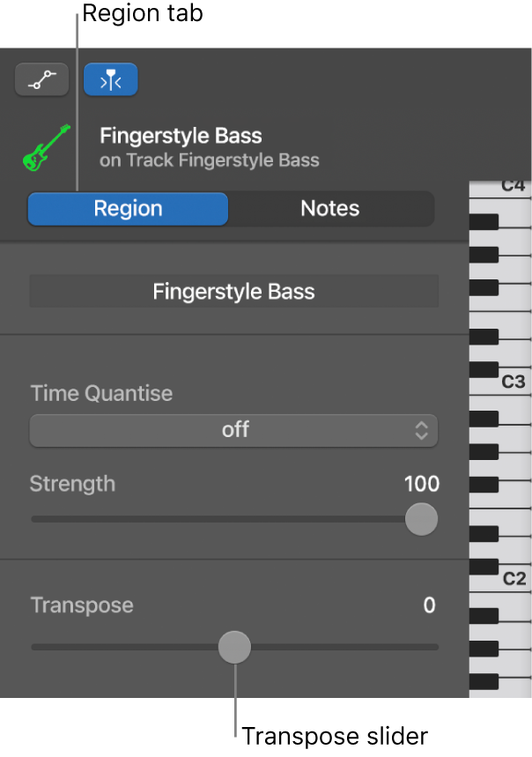Click the Fingerstyle Bass region name field
The image size is (532, 757).
pos(233,291)
